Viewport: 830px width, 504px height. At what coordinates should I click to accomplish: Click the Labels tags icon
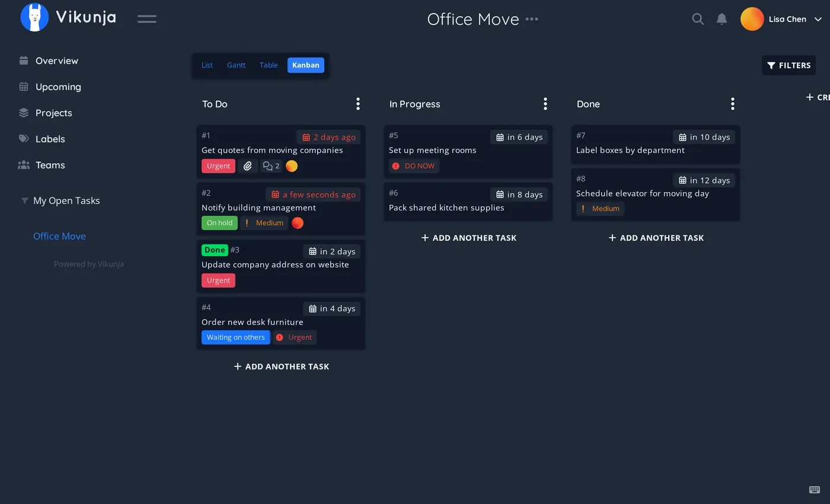[24, 139]
